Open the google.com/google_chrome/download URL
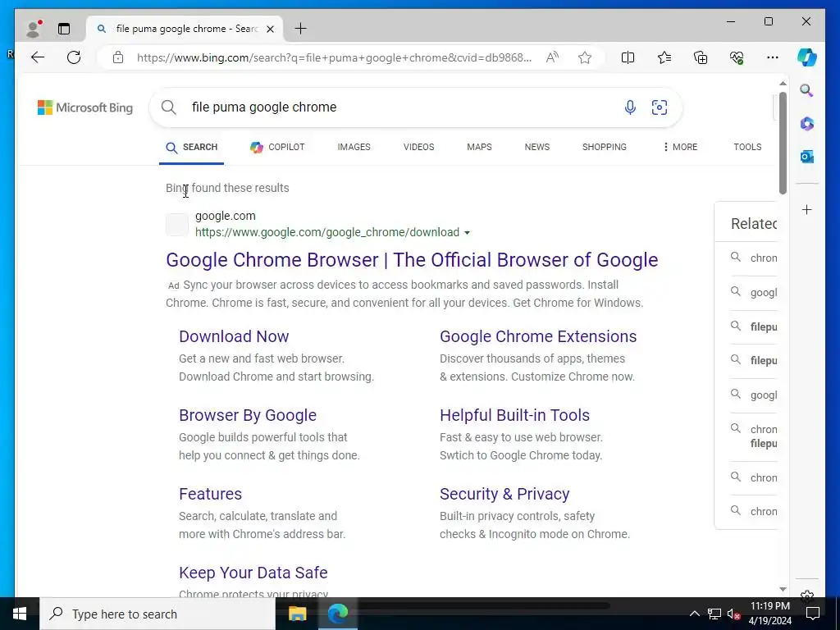Viewport: 840px width, 630px height. 326,232
